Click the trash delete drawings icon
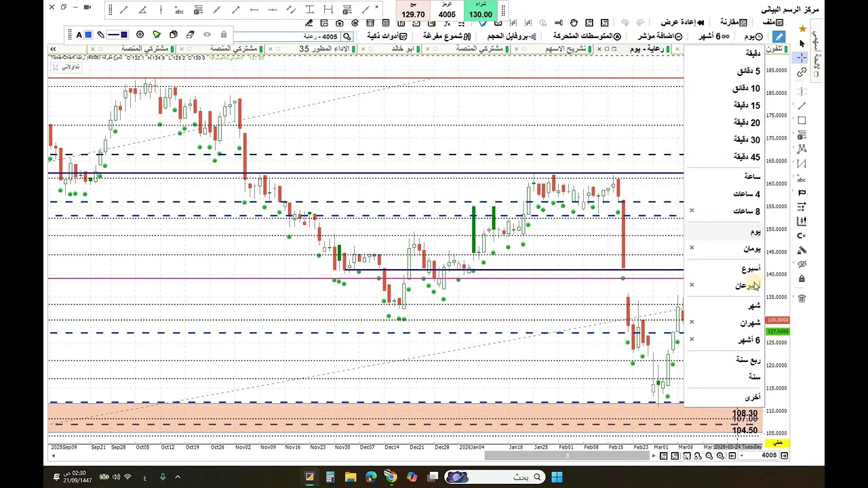This screenshot has height=488, width=868. [802, 298]
